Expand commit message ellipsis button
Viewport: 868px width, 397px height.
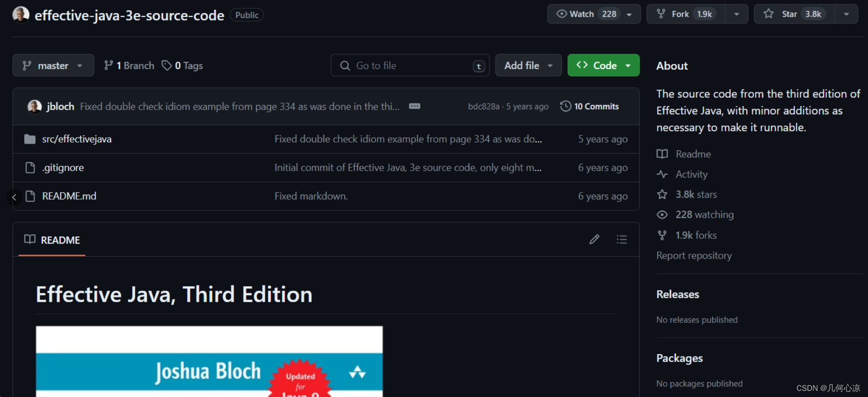(x=414, y=106)
